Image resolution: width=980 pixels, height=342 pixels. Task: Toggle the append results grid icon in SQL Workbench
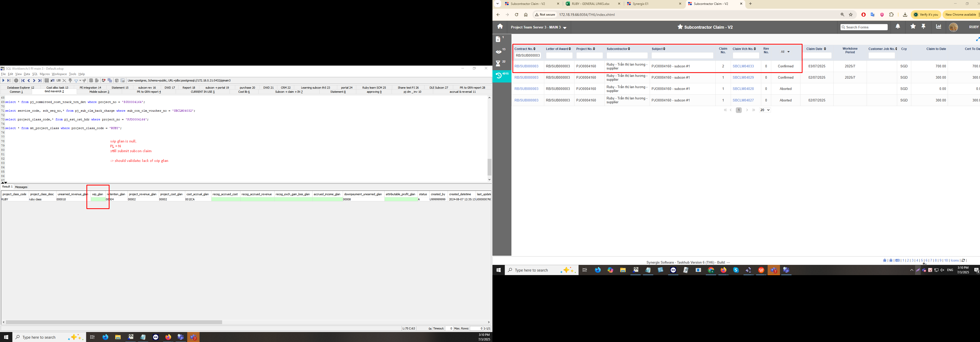110,80
